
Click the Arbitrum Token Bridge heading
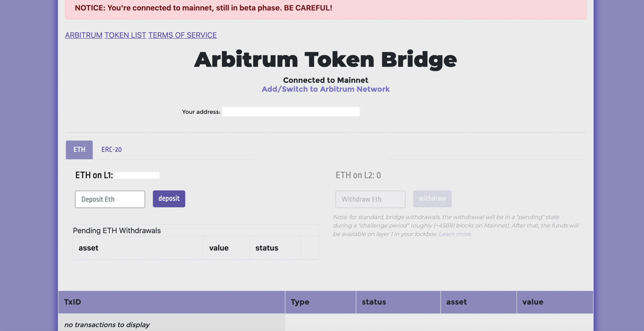click(325, 59)
